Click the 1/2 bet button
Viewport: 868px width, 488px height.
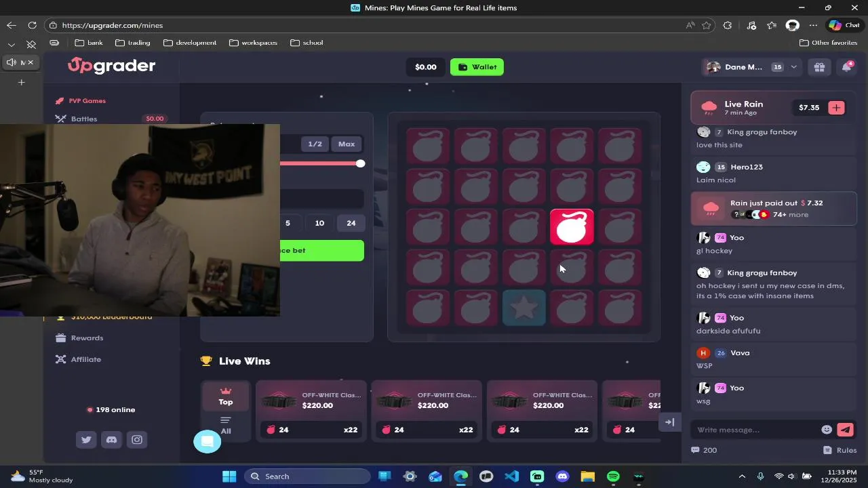point(315,144)
